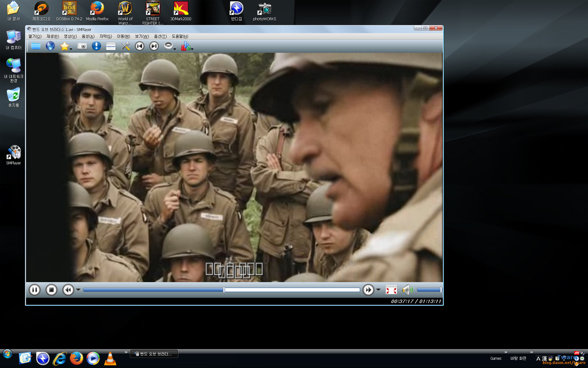Take a screenshot with the camera icon
The width and height of the screenshot is (588, 368).
point(82,46)
